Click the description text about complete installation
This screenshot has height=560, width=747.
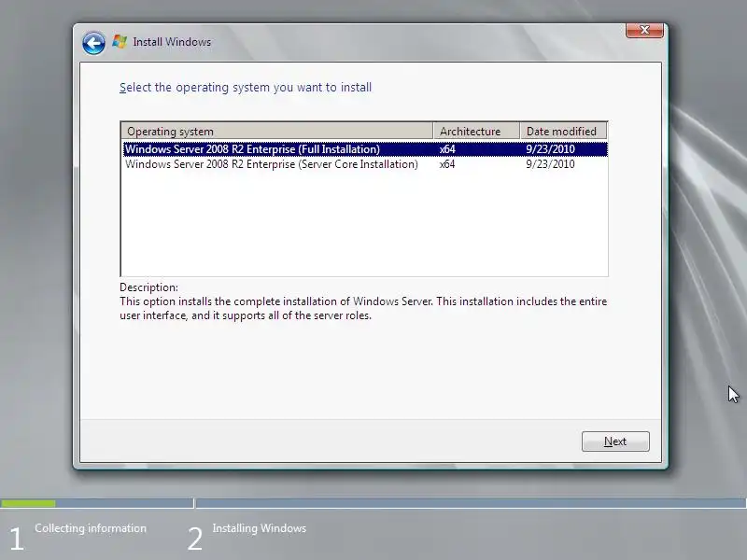(x=363, y=309)
